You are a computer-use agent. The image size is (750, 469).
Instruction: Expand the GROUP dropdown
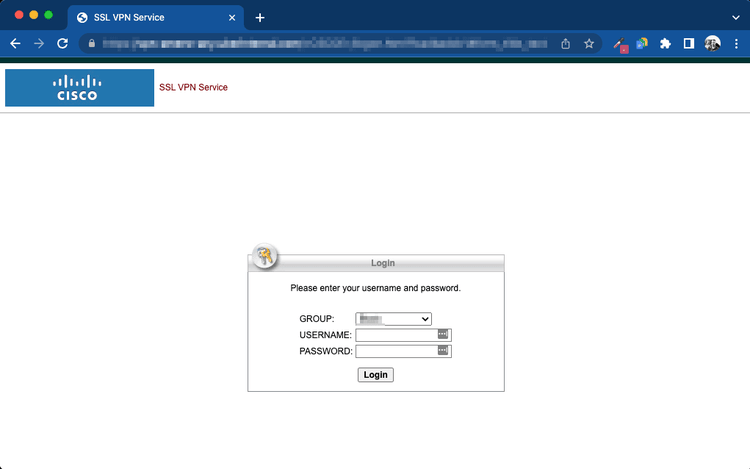[x=393, y=319]
